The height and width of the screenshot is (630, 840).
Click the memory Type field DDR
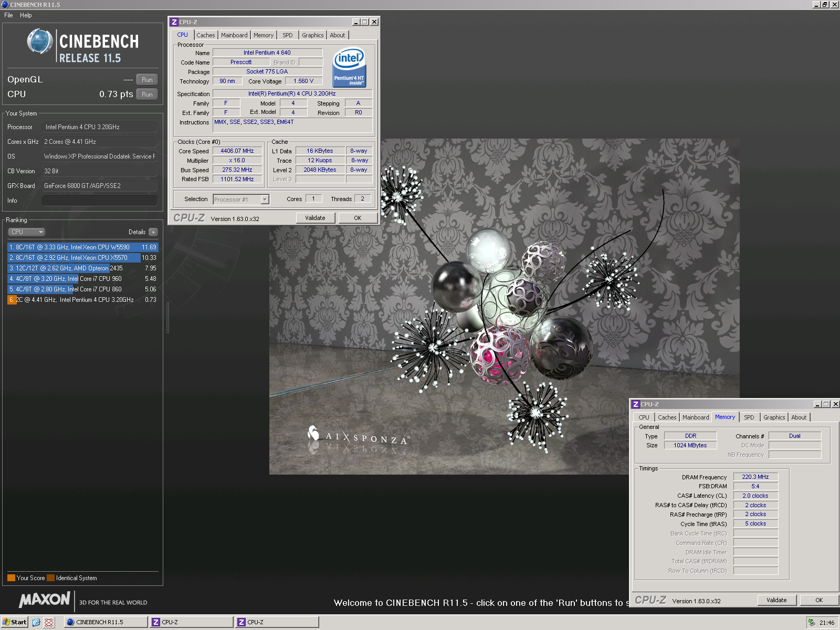click(x=690, y=436)
